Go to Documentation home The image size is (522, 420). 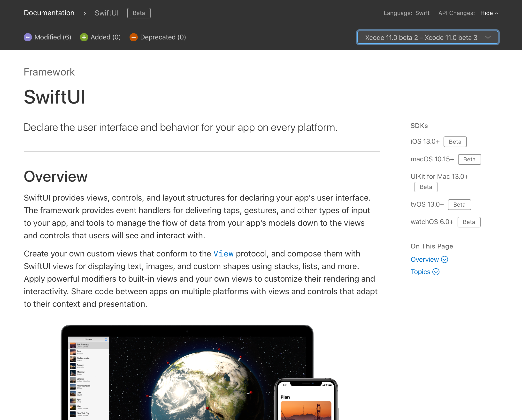pyautogui.click(x=49, y=13)
